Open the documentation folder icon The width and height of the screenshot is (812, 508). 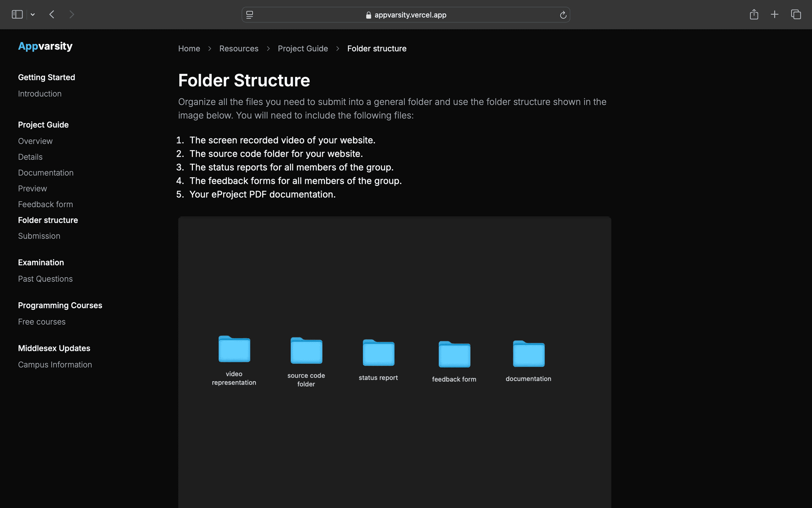coord(528,354)
